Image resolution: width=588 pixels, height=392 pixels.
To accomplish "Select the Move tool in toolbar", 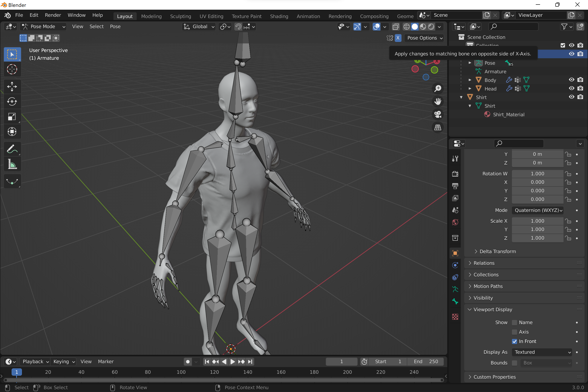I will [x=12, y=86].
